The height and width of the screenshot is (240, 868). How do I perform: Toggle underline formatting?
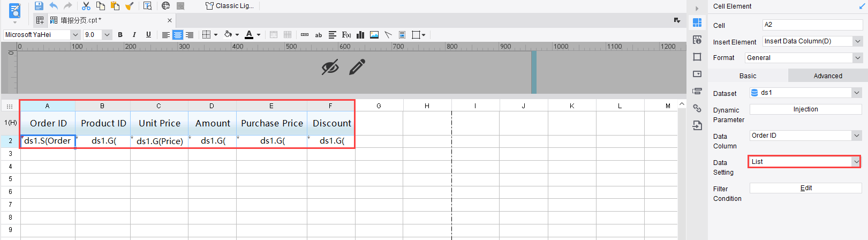148,35
